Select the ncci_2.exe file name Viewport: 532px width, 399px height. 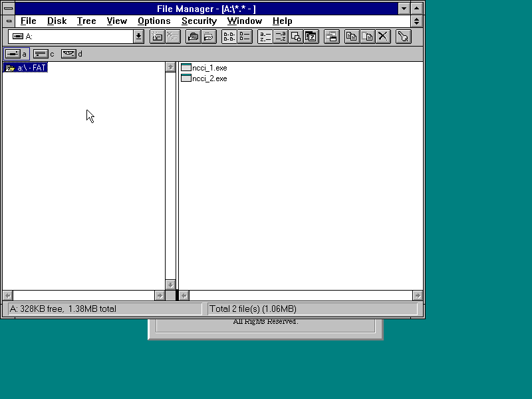pyautogui.click(x=209, y=78)
